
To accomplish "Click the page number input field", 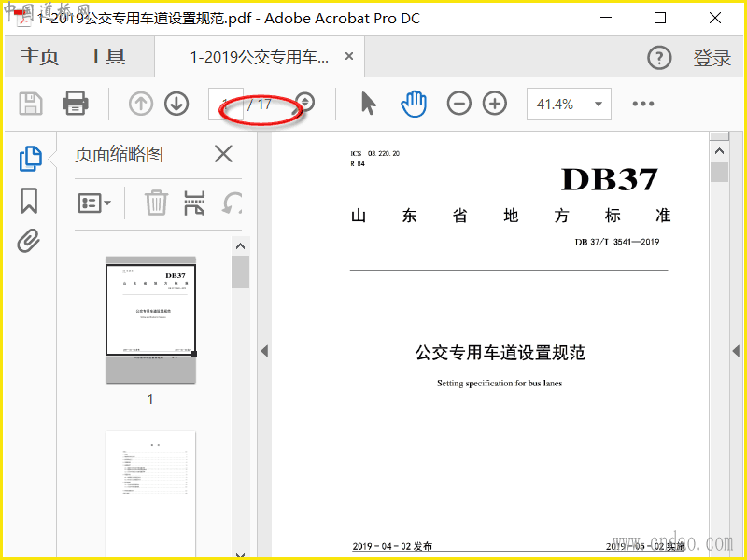I will click(x=226, y=104).
